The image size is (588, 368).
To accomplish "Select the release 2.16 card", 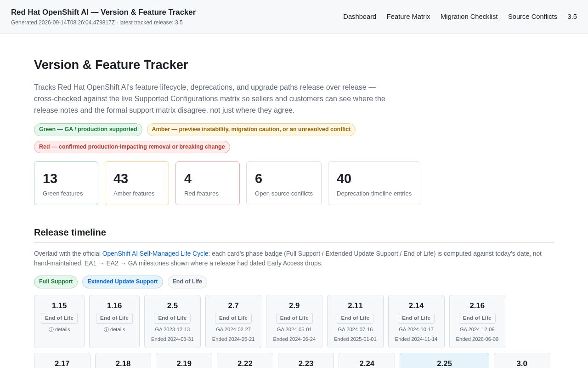I will click(477, 322).
